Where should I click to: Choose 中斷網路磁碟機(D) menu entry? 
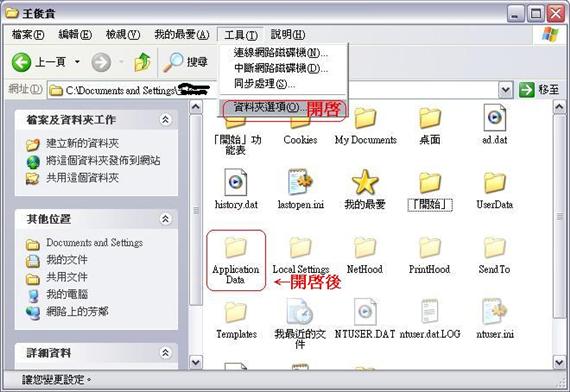coord(281,68)
